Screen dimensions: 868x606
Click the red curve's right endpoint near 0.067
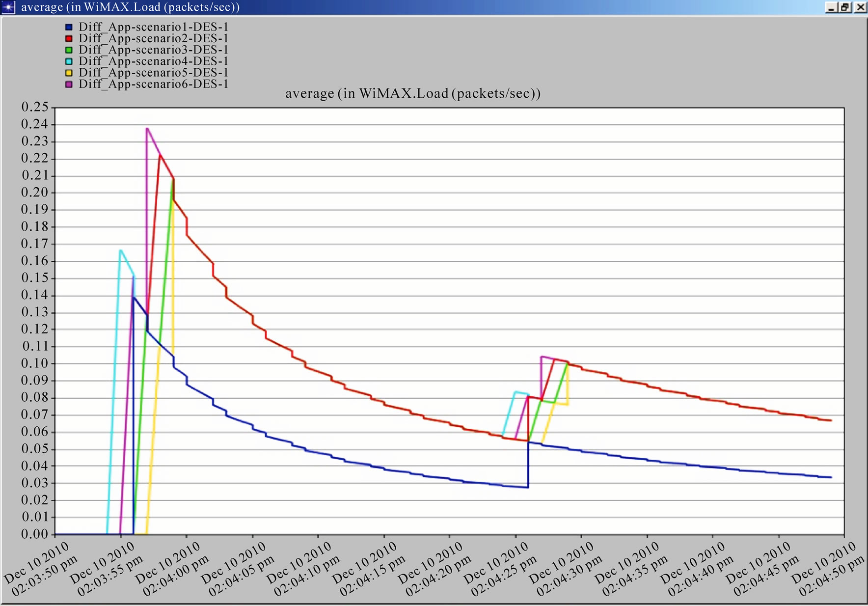click(831, 420)
